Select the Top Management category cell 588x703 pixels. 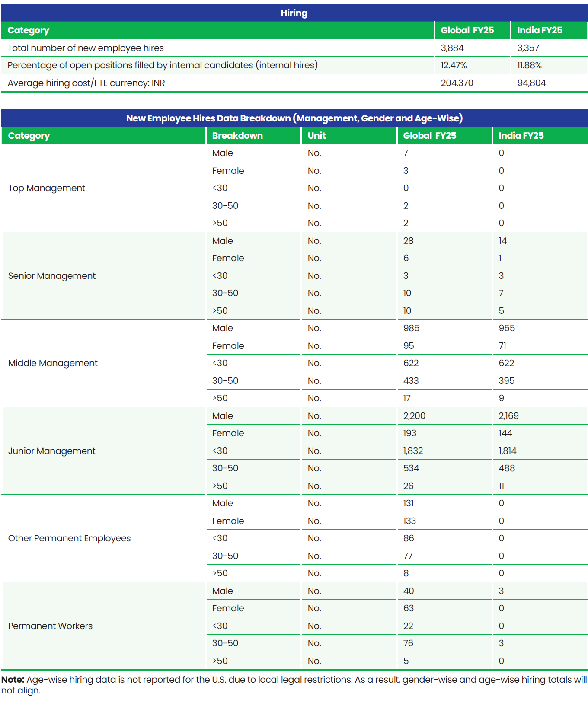[x=103, y=188]
